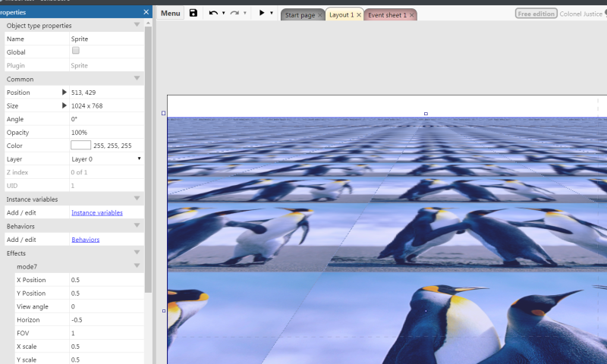Click the Undo arrow icon
The width and height of the screenshot is (607, 364).
tap(213, 13)
